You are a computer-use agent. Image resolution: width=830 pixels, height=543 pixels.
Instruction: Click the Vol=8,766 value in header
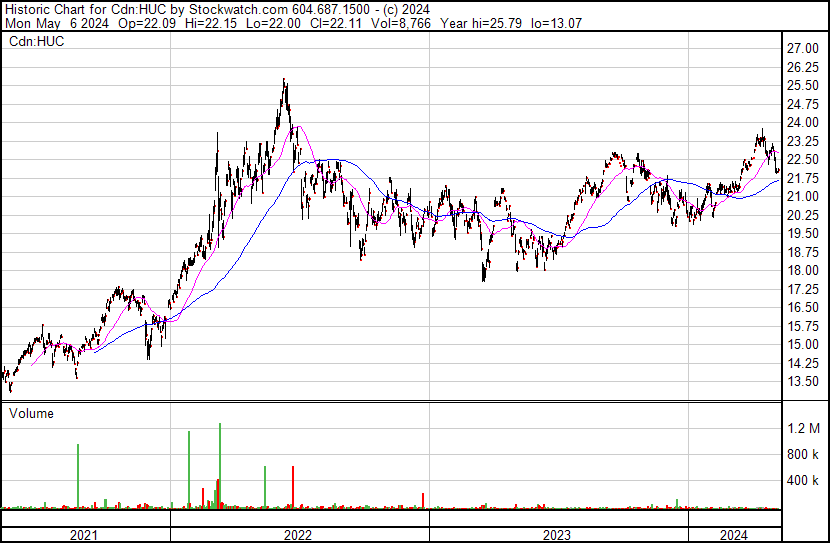pyautogui.click(x=401, y=23)
